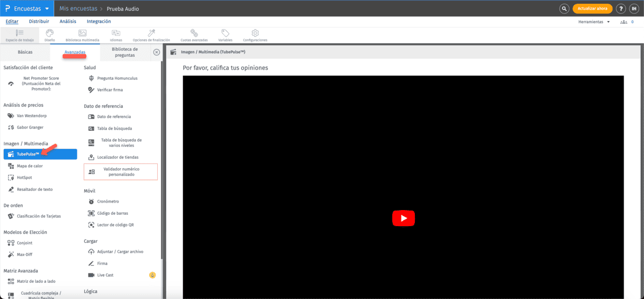This screenshot has height=299, width=644.
Task: Click the search magnifier icon
Action: click(x=564, y=9)
